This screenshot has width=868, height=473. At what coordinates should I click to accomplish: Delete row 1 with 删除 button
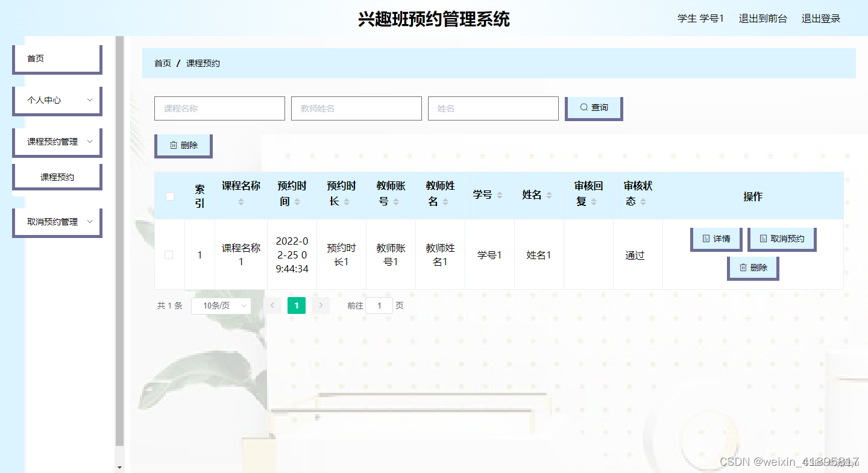pos(753,268)
